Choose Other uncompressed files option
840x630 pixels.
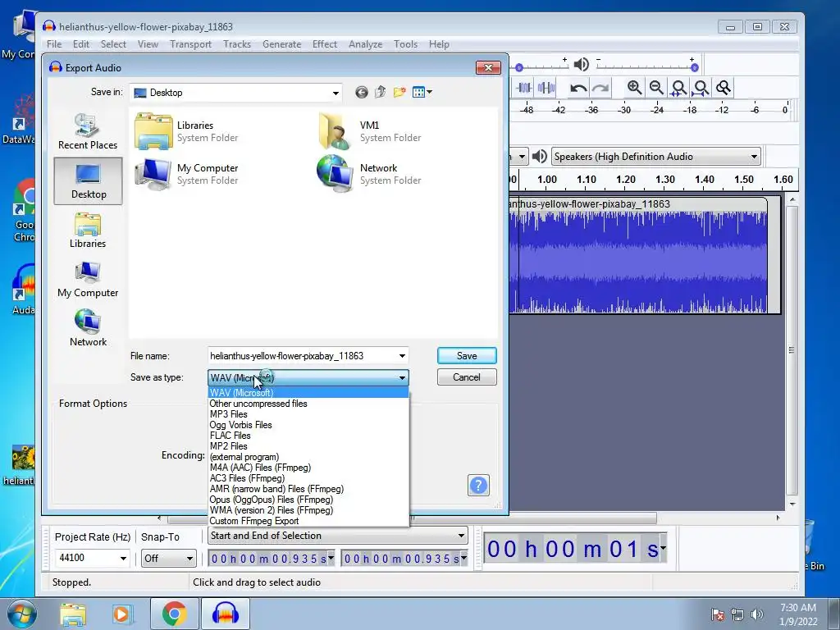click(x=308, y=404)
